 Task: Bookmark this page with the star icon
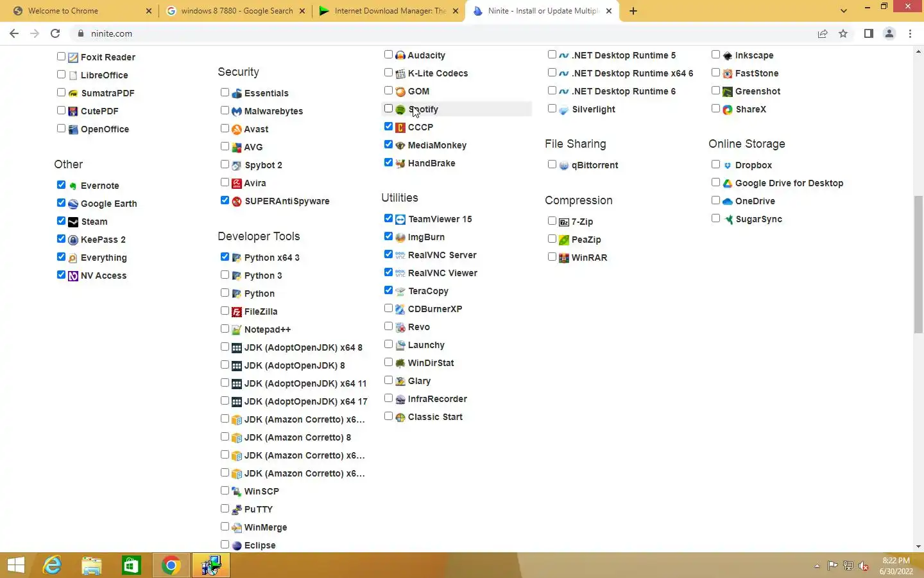coord(843,33)
